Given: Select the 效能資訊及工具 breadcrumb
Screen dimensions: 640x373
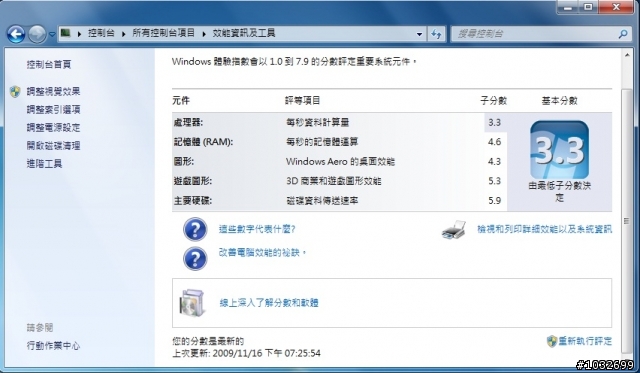Looking at the screenshot, I should [244, 33].
